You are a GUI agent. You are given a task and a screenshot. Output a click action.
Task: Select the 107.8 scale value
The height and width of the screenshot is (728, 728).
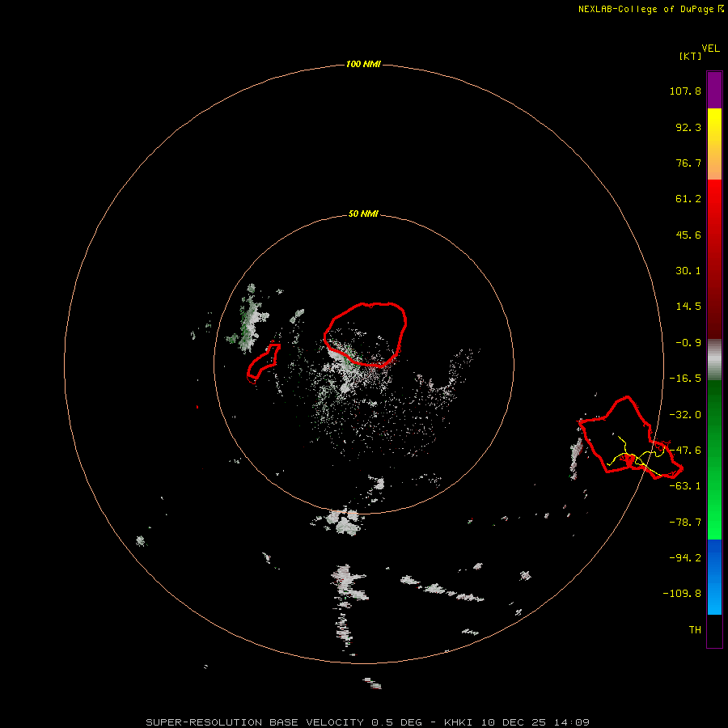click(685, 91)
